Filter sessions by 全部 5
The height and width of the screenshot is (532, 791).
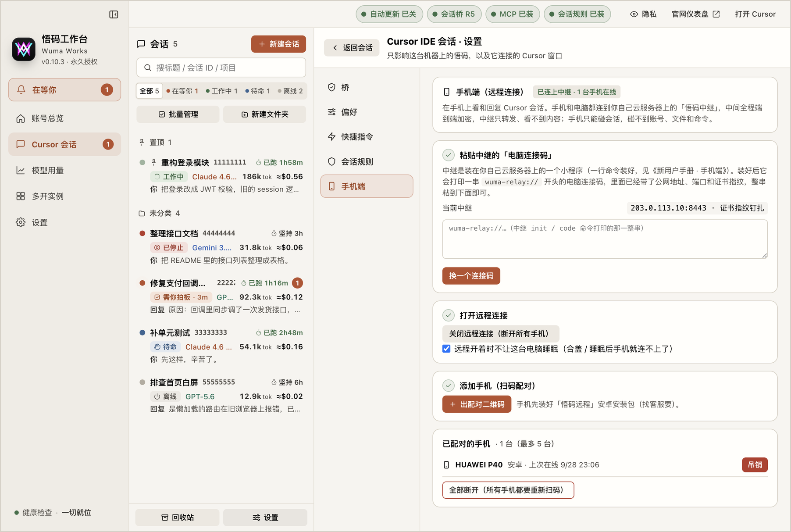[149, 91]
